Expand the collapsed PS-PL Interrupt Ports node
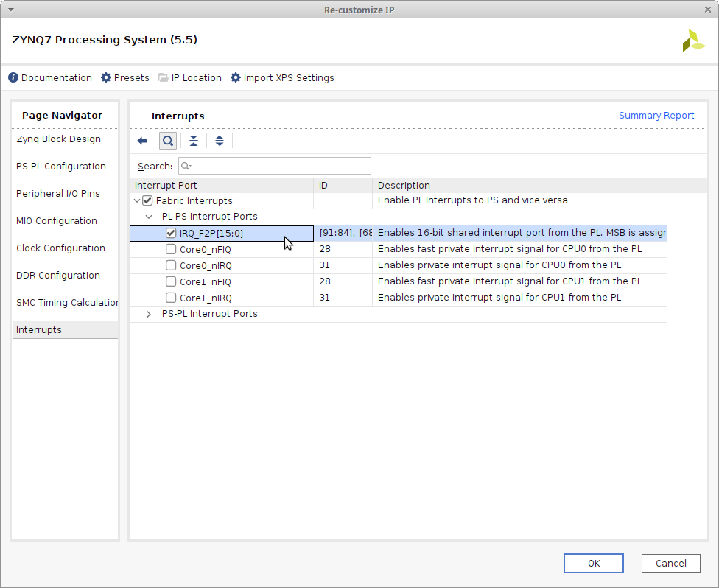Screen dimensions: 719x588 [x=149, y=314]
